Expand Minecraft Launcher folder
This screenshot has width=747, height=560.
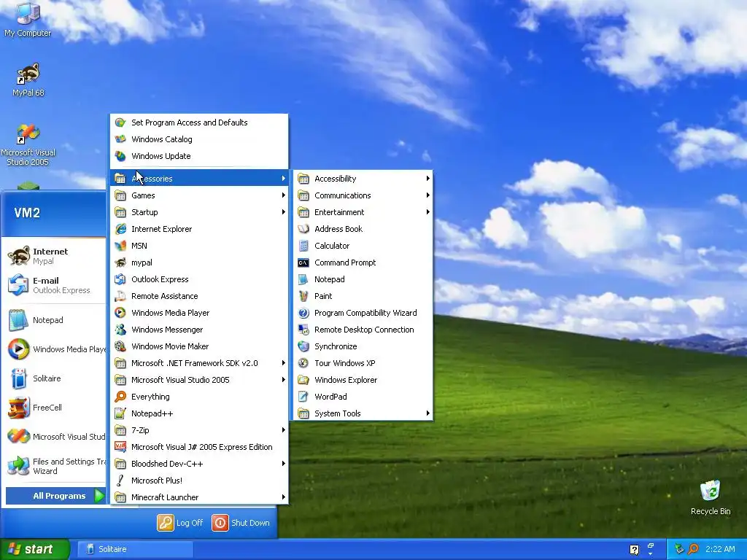[199, 497]
